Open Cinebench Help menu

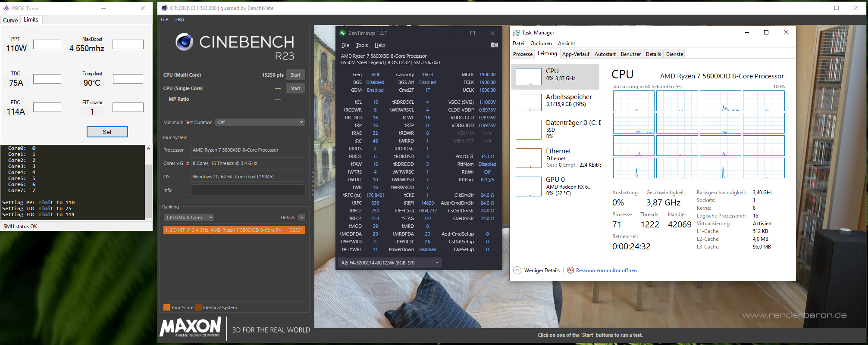pyautogui.click(x=179, y=19)
